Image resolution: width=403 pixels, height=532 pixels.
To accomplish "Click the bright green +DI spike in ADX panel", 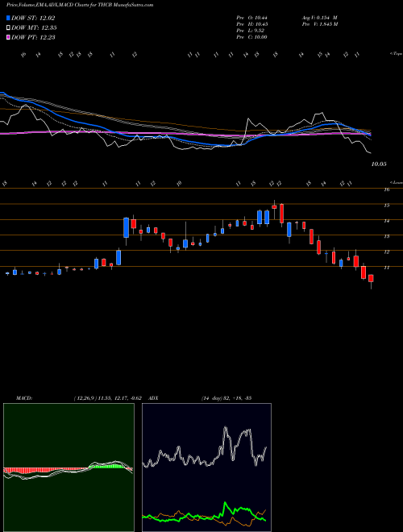I will (225, 508).
